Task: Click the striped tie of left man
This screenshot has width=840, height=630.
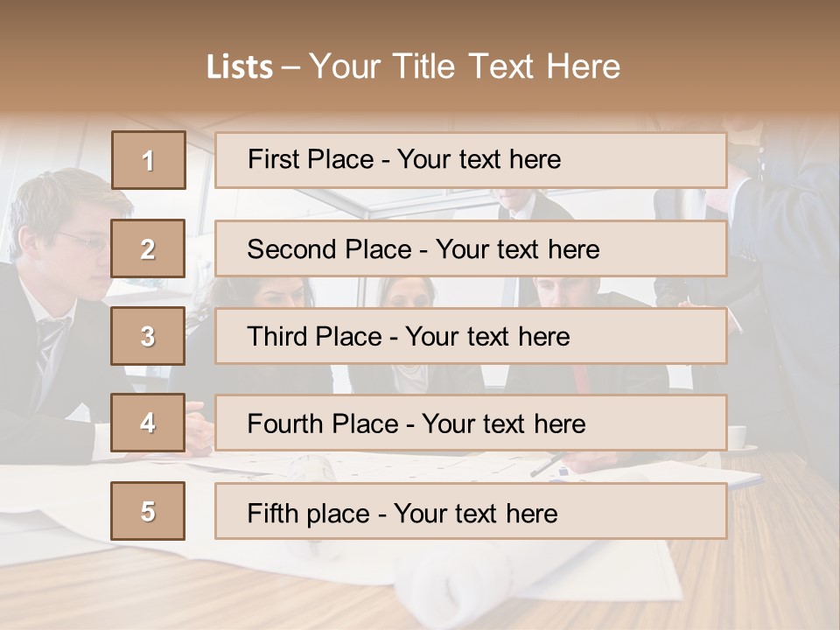Action: pos(48,343)
